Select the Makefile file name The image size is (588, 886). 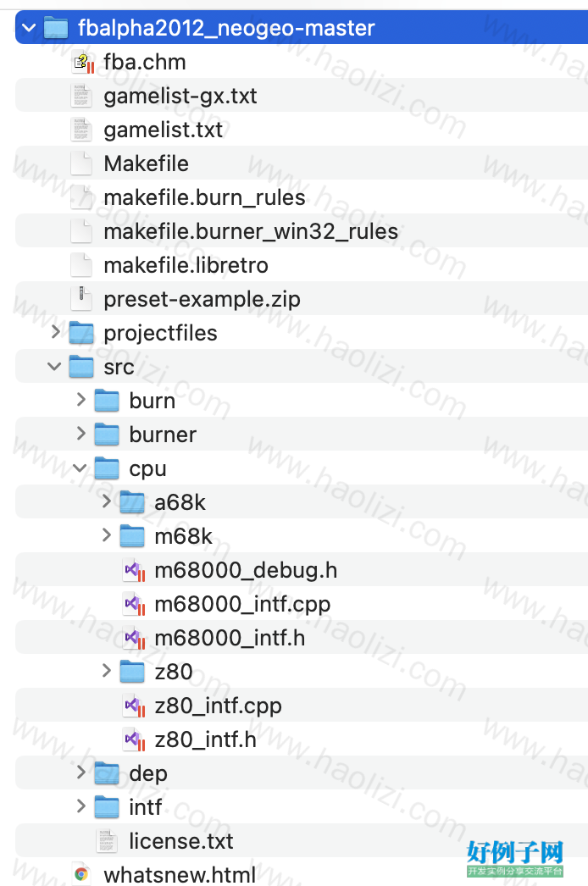click(x=147, y=163)
